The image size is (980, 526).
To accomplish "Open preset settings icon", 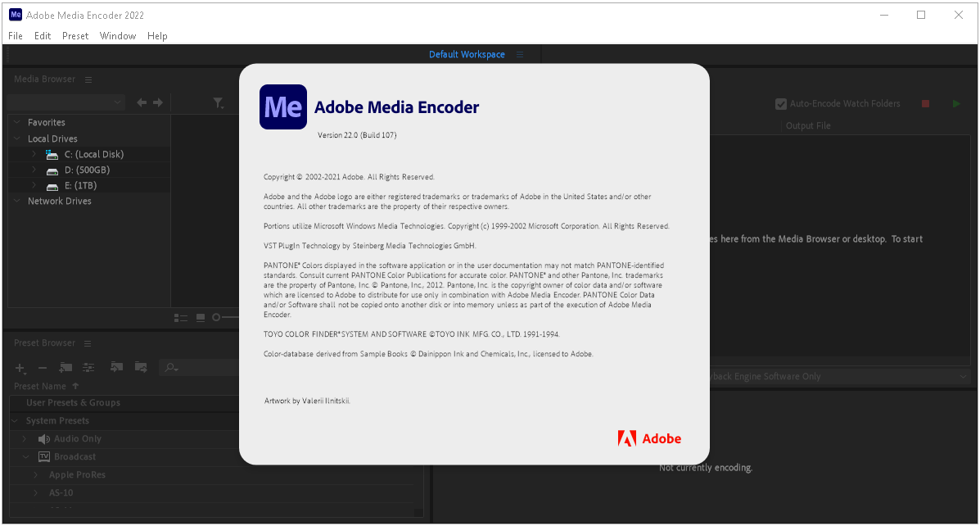I will pyautogui.click(x=88, y=367).
